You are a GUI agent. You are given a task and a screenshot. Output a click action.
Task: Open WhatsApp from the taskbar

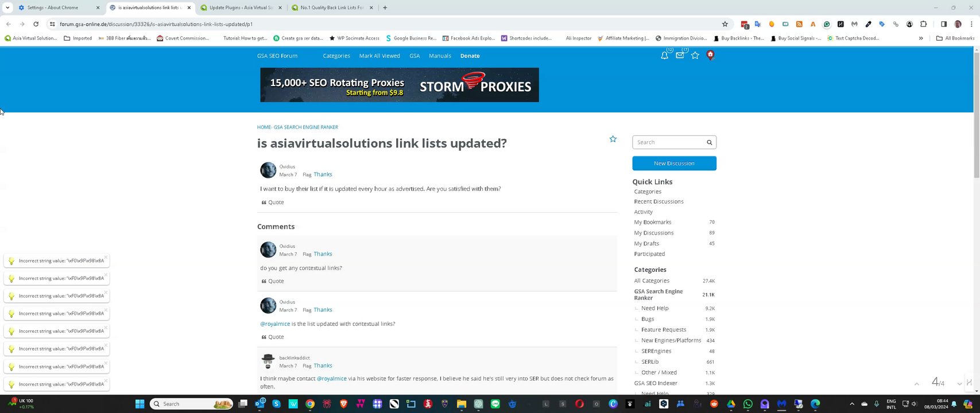tap(747, 404)
